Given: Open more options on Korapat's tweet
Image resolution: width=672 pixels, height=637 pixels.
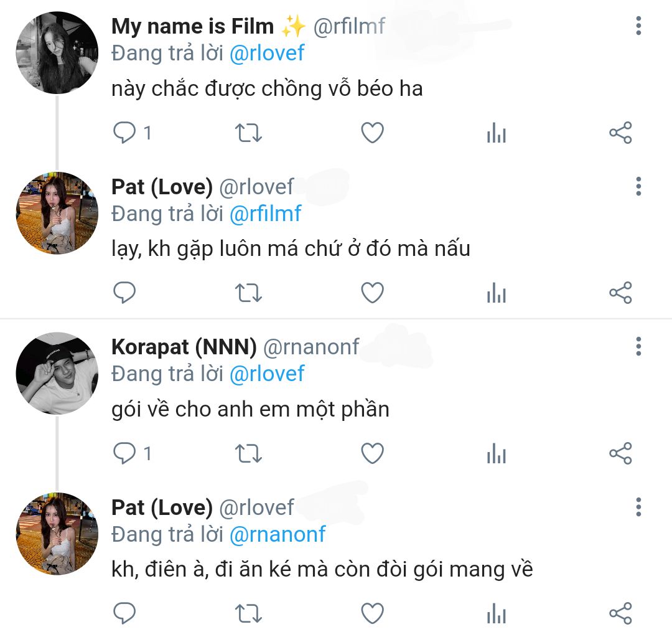Looking at the screenshot, I should 638,346.
